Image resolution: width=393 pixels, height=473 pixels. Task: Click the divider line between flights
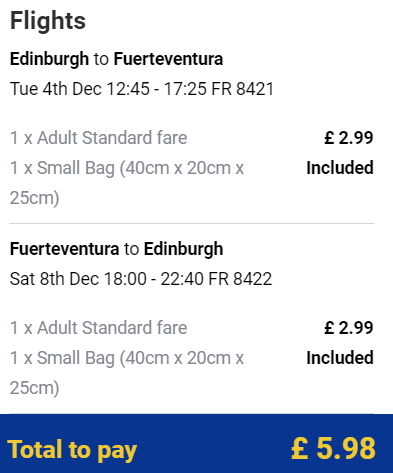(x=192, y=223)
